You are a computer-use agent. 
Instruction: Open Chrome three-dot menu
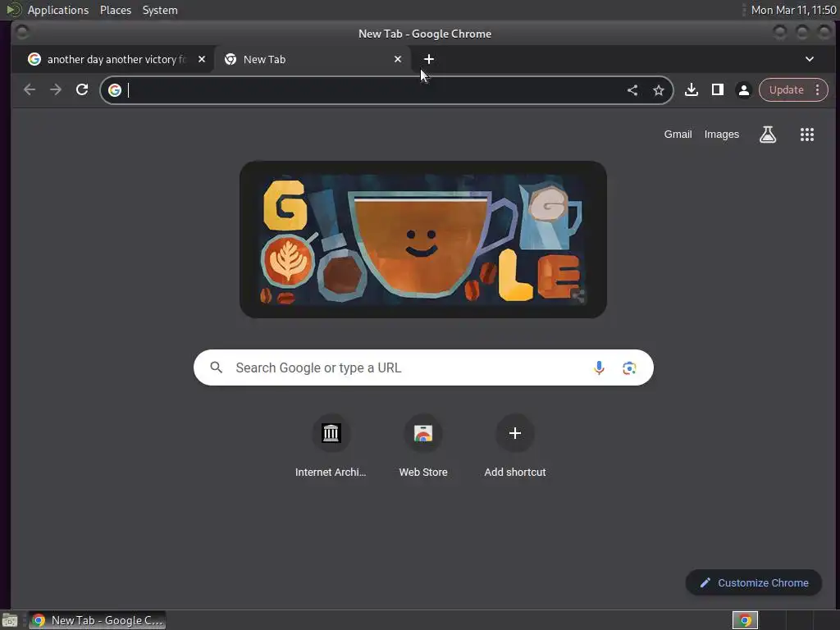coord(818,90)
